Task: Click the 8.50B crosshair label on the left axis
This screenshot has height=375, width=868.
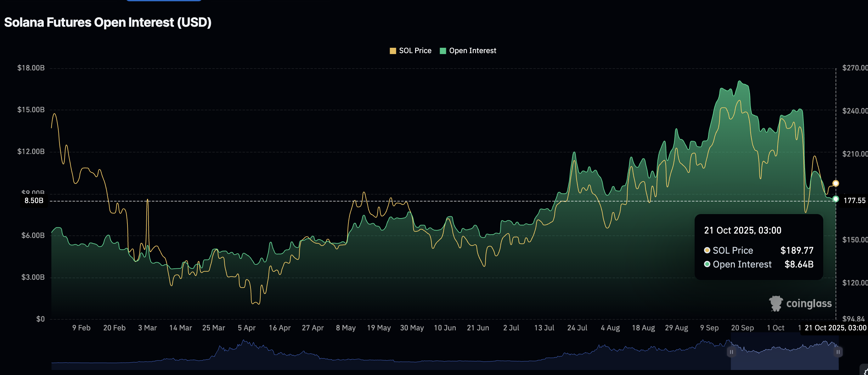Action: [34, 201]
